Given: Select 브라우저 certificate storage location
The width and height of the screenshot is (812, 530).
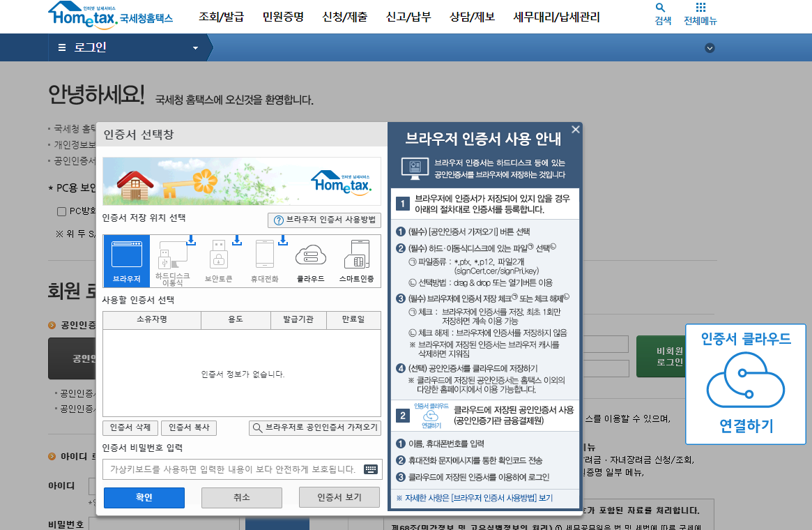Looking at the screenshot, I should click(x=127, y=261).
